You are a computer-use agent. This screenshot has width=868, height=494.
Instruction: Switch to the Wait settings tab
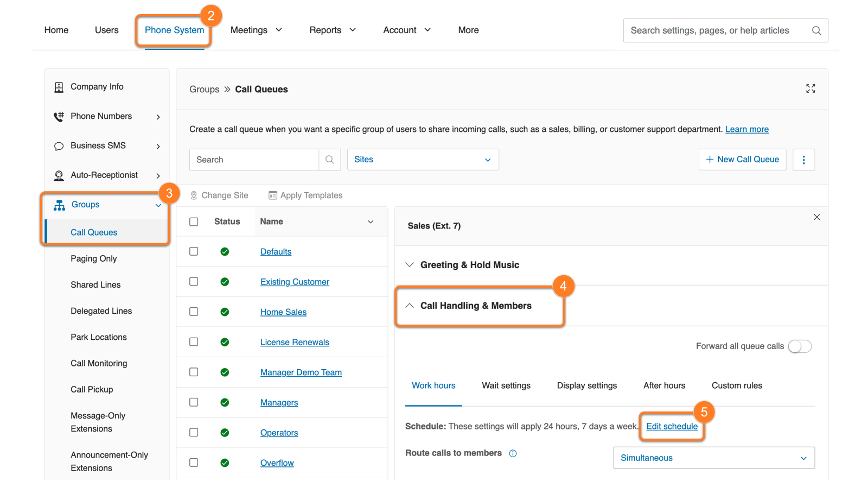pos(506,385)
